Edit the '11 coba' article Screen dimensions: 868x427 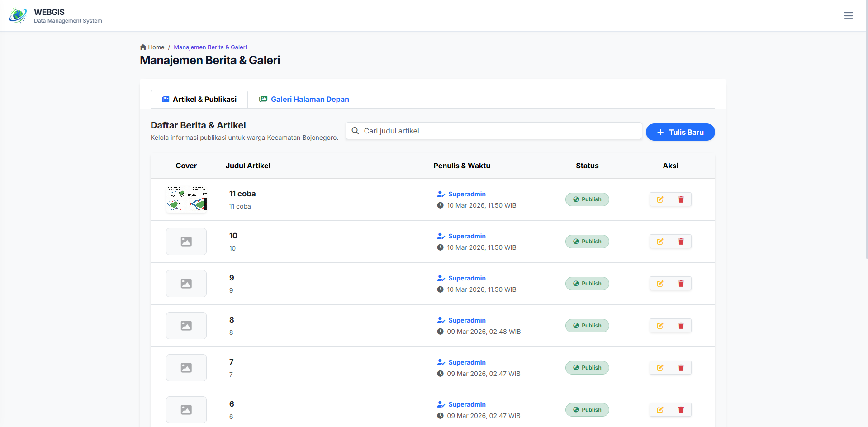click(x=660, y=199)
